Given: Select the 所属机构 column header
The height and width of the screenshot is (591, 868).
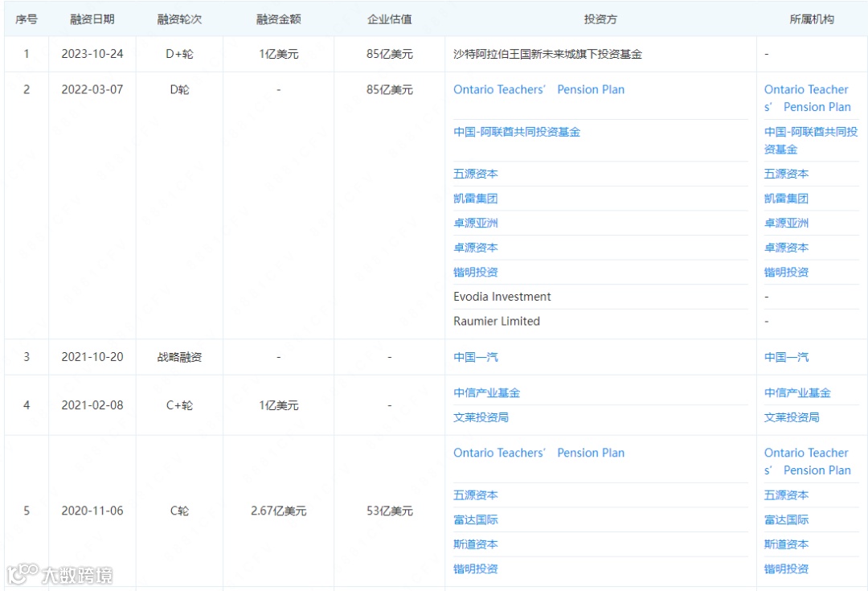Looking at the screenshot, I should (x=812, y=19).
